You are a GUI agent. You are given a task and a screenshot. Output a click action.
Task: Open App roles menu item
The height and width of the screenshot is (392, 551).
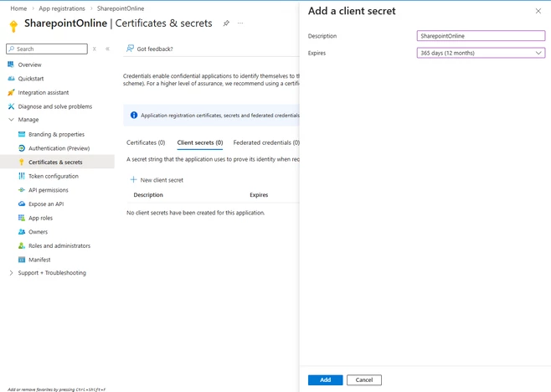point(40,218)
